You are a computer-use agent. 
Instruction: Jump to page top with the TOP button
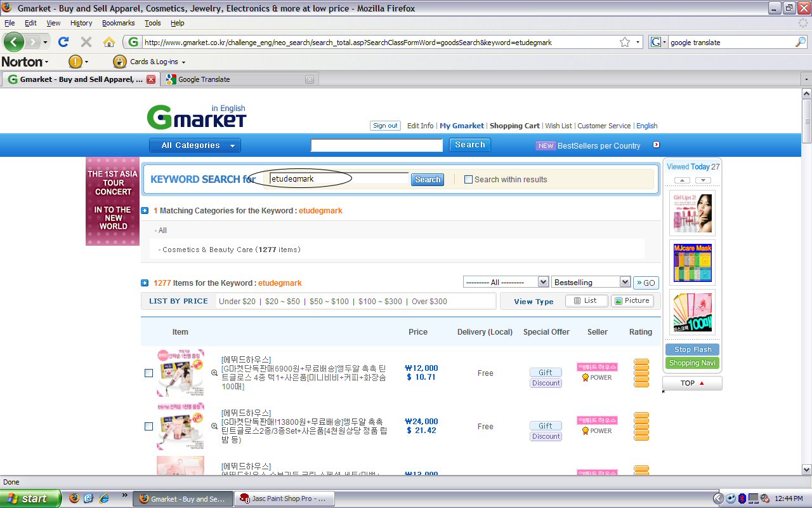(692, 383)
